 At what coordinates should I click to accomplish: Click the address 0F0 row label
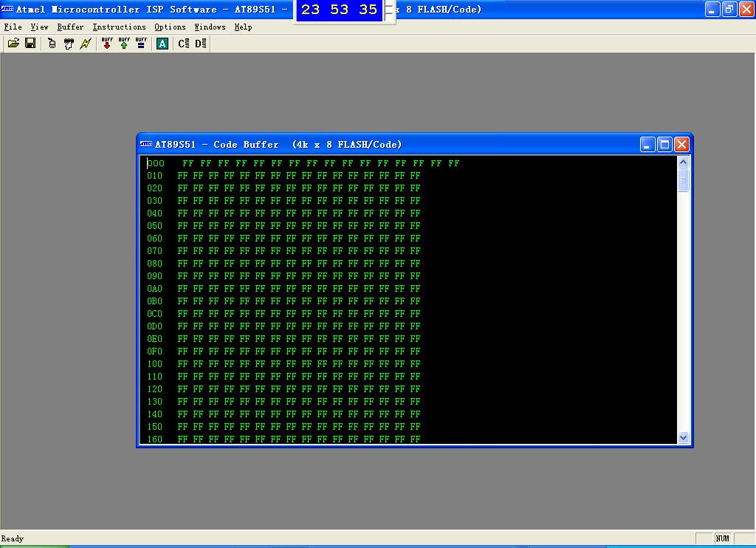click(x=155, y=352)
